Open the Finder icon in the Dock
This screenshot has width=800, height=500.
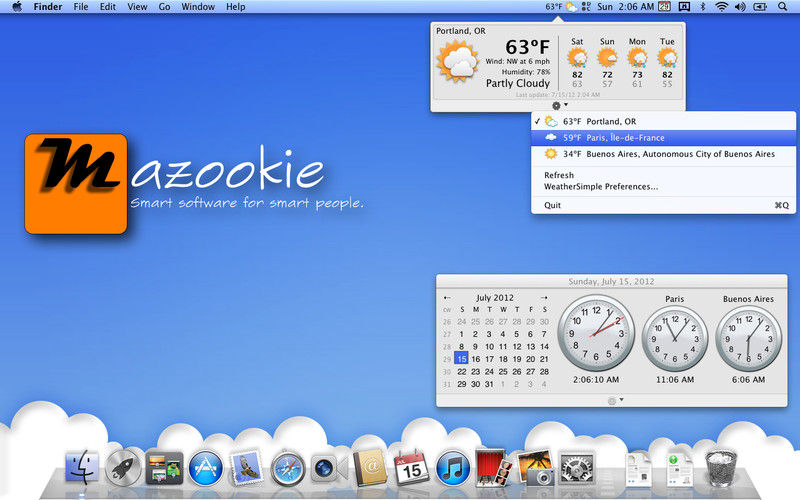[82, 467]
